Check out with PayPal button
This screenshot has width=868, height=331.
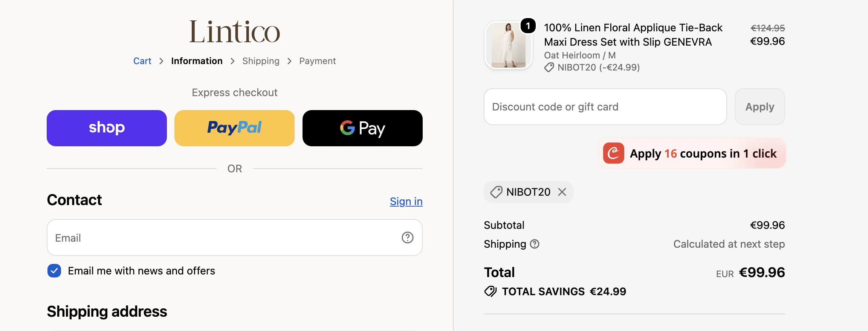click(234, 128)
